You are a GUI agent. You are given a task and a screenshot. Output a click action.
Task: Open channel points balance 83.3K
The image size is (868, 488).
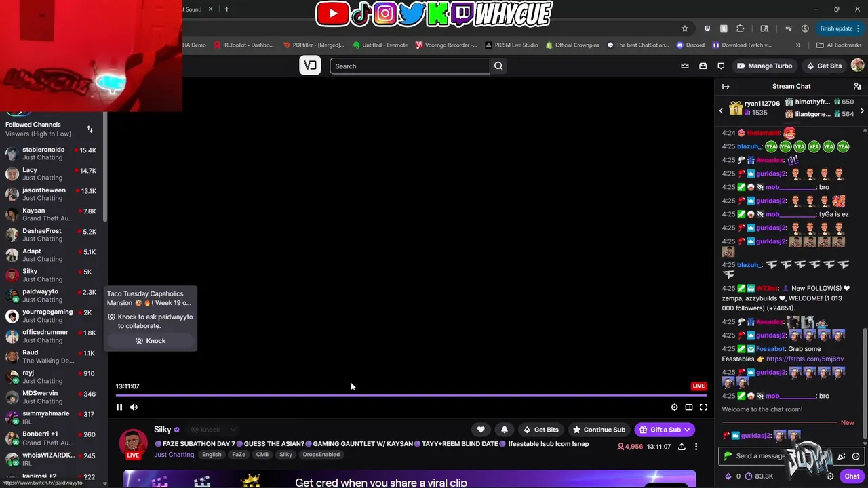758,476
